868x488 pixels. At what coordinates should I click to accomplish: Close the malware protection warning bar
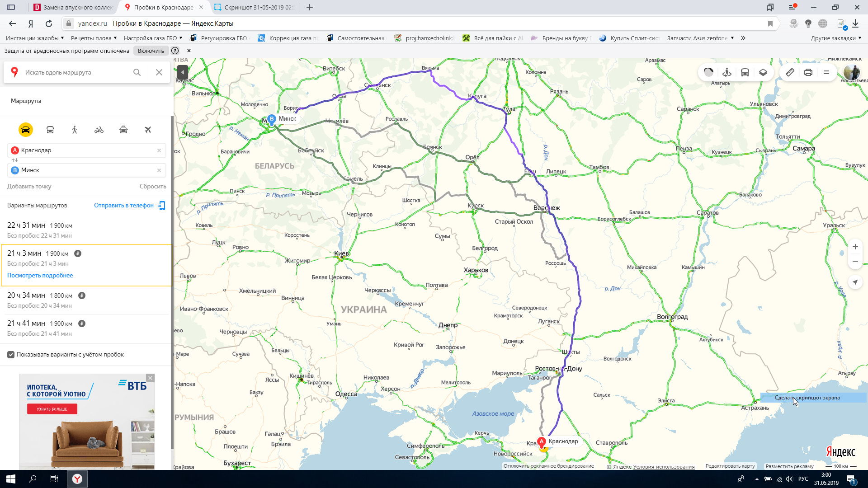(189, 51)
